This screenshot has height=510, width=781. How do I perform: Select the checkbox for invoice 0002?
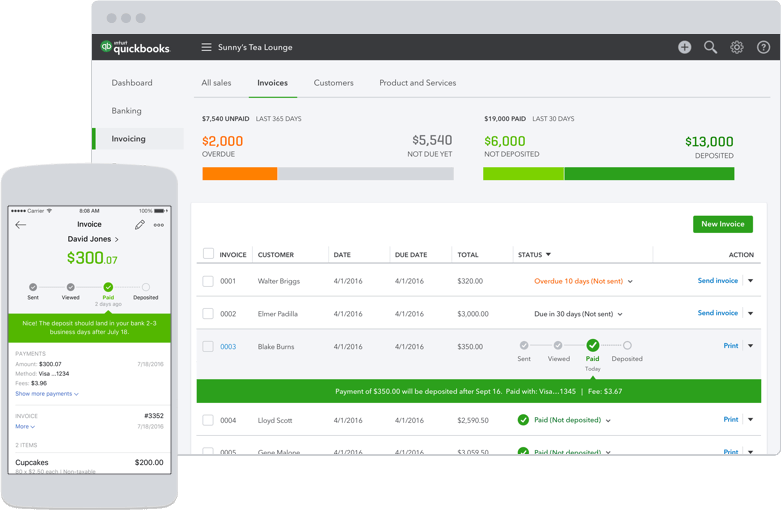click(208, 314)
